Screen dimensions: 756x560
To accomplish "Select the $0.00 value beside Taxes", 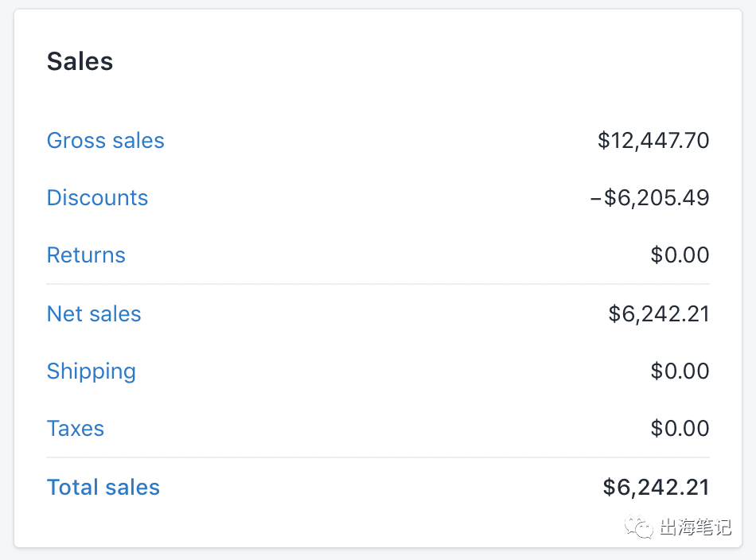I will pyautogui.click(x=680, y=429).
